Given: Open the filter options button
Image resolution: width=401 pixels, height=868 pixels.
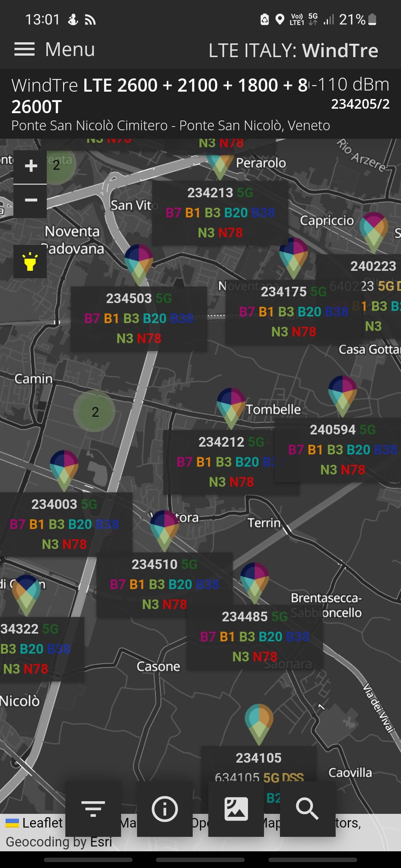Looking at the screenshot, I should (93, 809).
